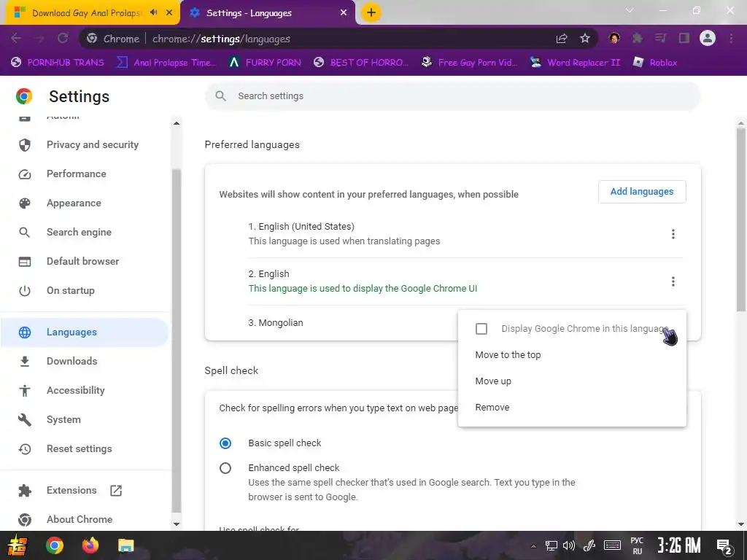Select Basic spell check radio button

click(225, 443)
